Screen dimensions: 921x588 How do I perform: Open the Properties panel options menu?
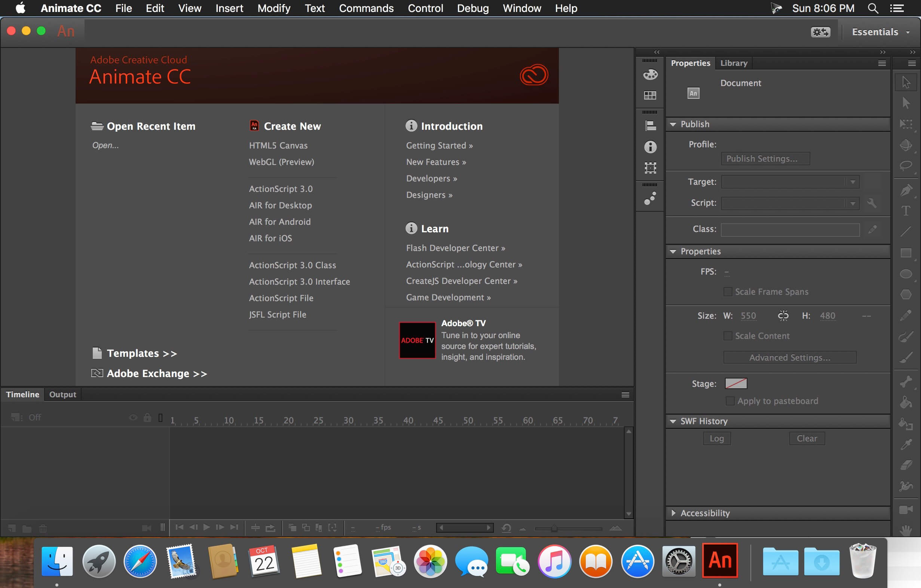click(882, 63)
